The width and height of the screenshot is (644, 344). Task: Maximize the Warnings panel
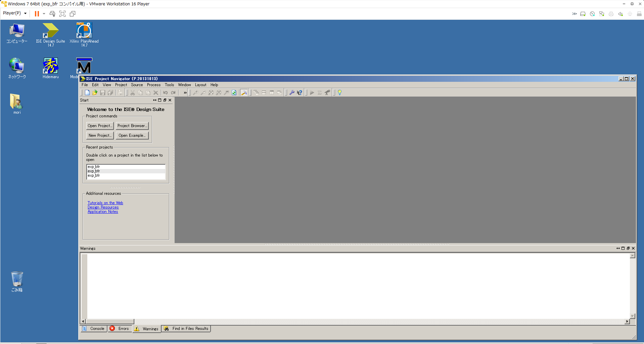pos(623,248)
